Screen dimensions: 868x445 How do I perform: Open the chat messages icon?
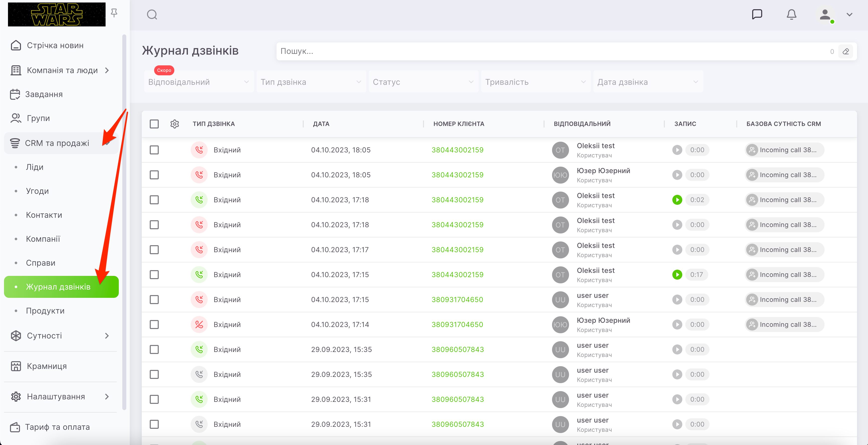pos(757,14)
